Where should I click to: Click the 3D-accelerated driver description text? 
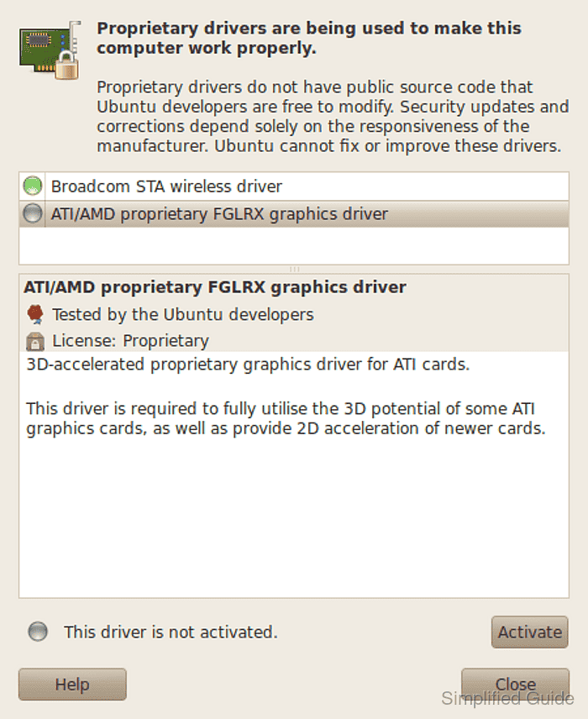(248, 365)
